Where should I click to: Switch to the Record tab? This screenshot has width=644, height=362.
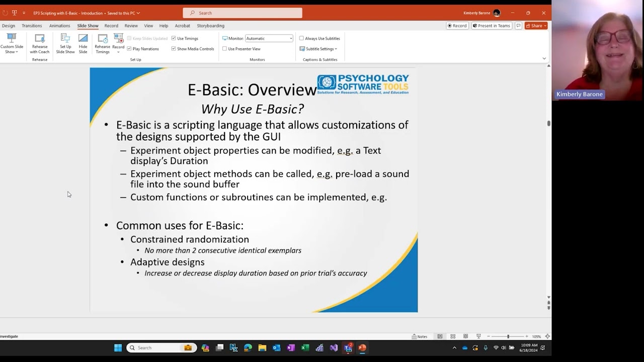coord(111,26)
